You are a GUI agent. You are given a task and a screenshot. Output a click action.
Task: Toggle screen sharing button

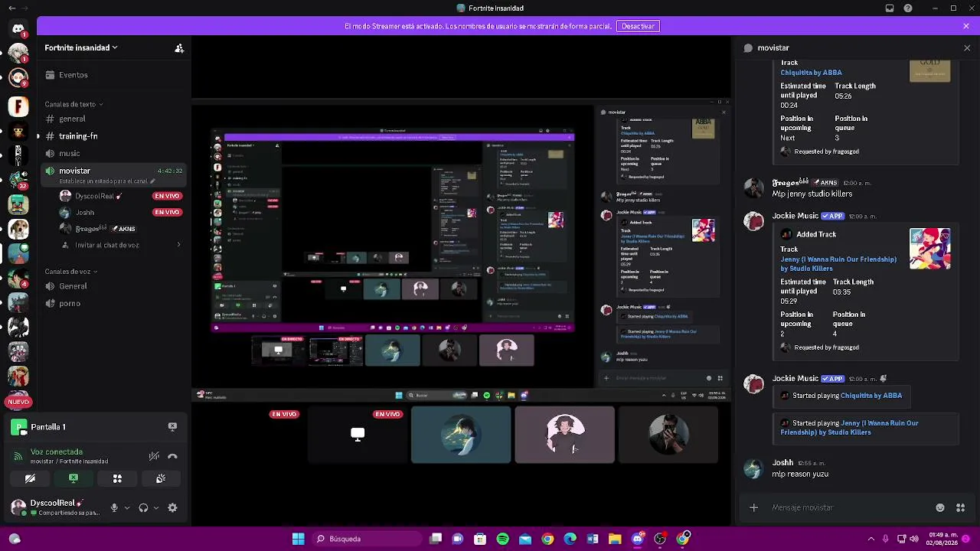coord(73,478)
